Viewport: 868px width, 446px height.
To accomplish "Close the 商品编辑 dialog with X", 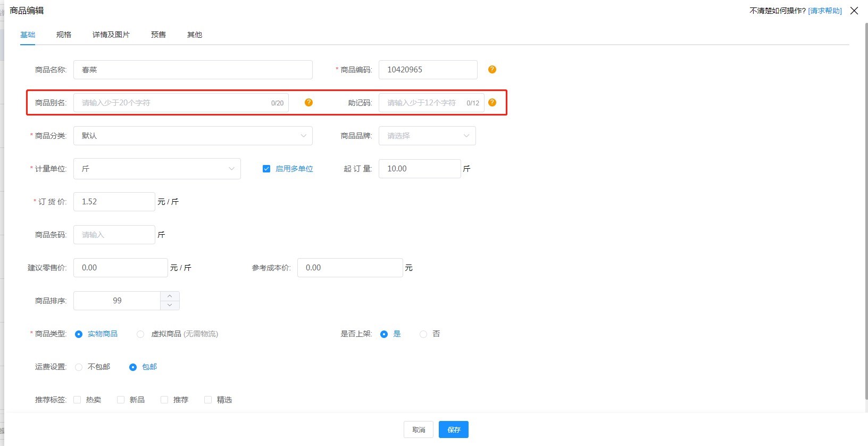I will (x=854, y=11).
